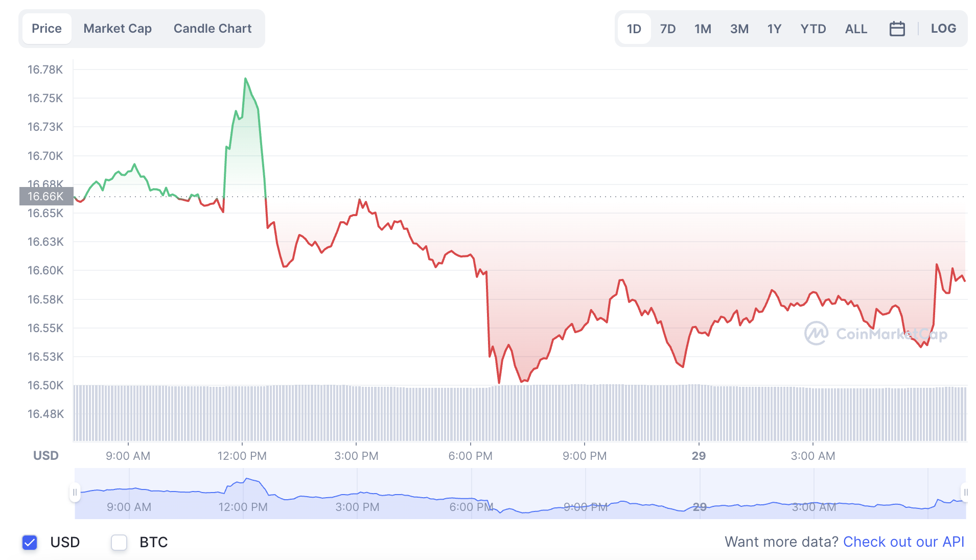Grab the left range slider handle
Screen dimensions: 976x560
[x=75, y=493]
